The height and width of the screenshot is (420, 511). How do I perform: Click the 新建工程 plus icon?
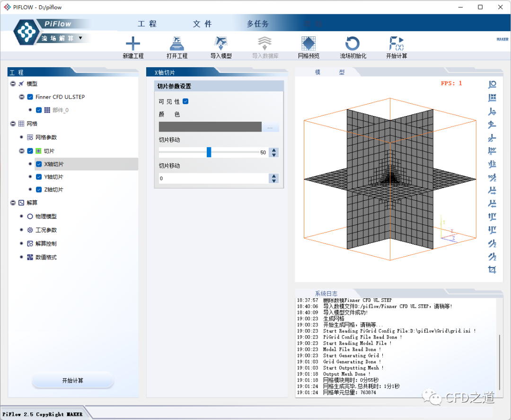(133, 44)
